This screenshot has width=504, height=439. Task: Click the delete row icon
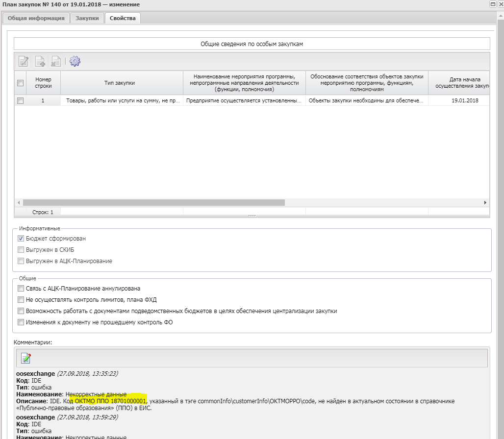[x=56, y=61]
